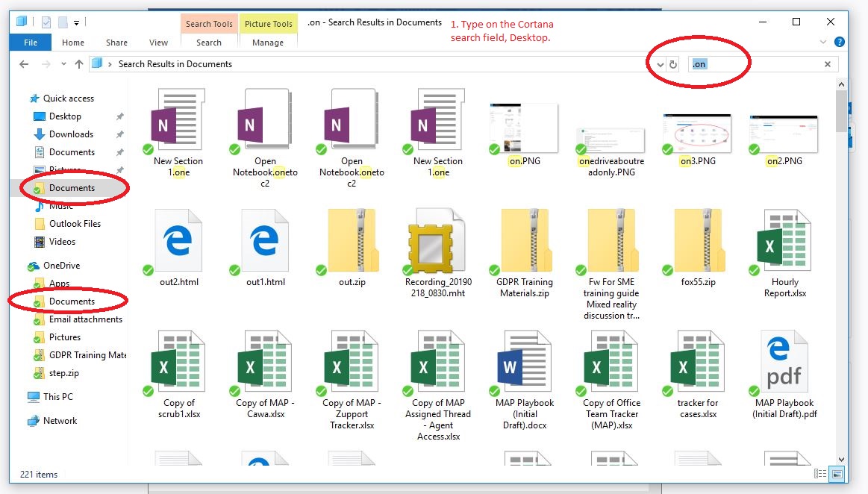This screenshot has width=868, height=494.
Task: Select MAP Playbook (Initial Draft).docx Word file
Action: point(524,380)
